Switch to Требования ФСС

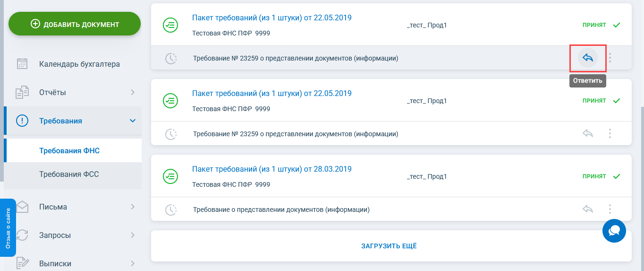(x=69, y=175)
